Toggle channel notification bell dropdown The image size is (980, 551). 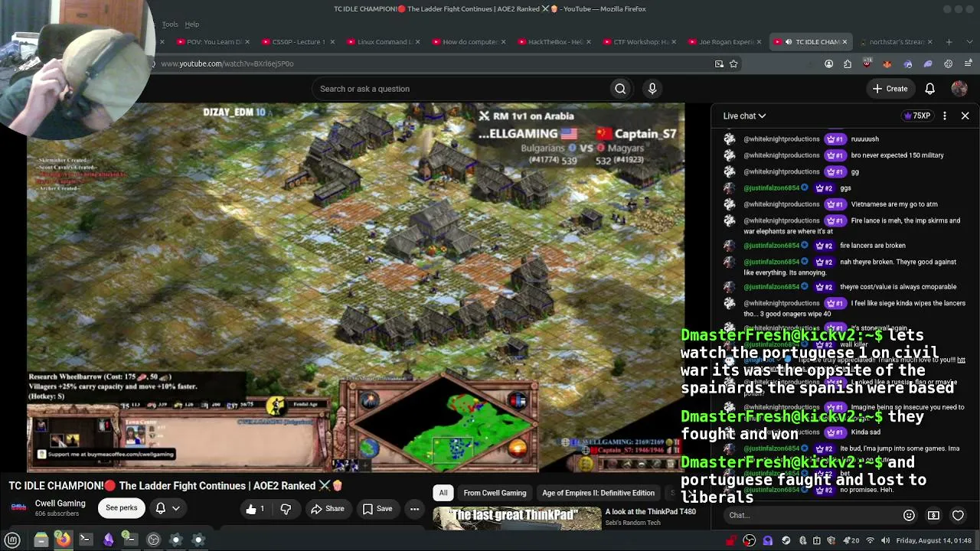[x=167, y=508]
